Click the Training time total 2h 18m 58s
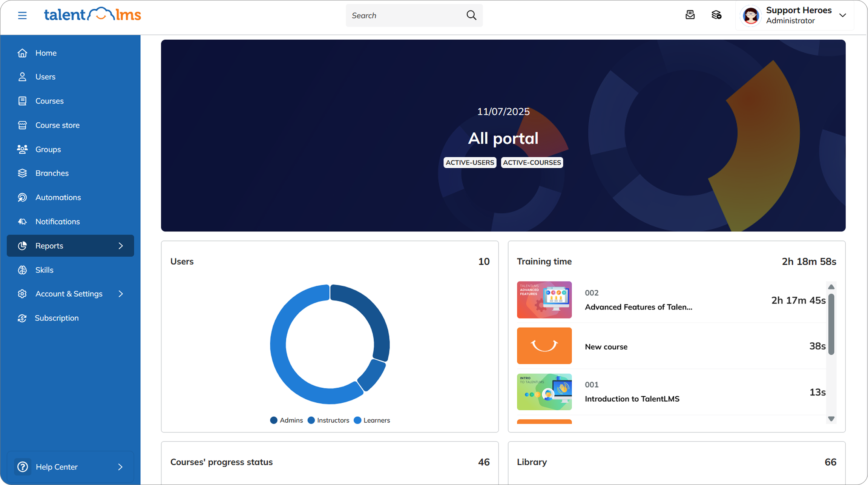This screenshot has height=485, width=868. click(x=809, y=261)
